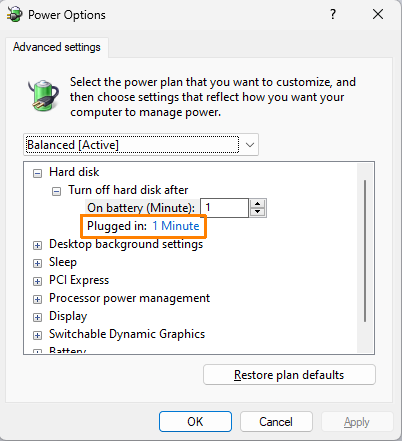Screen dimensions: 402x441
Task: Confirm settings with OK button
Action: [x=195, y=422]
